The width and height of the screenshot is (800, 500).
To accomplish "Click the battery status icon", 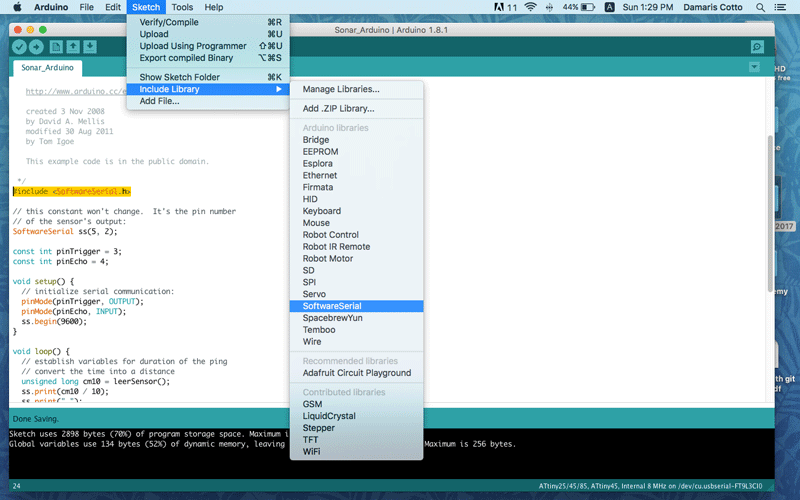I will (x=588, y=7).
